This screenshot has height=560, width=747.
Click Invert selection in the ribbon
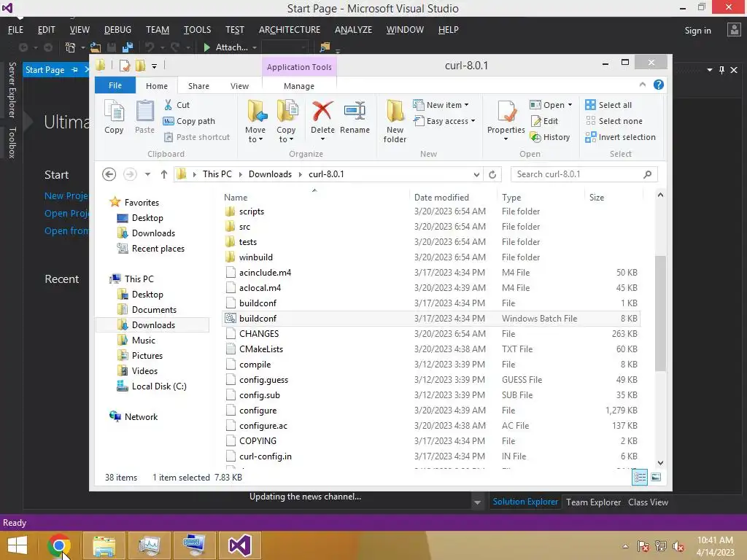click(x=620, y=137)
